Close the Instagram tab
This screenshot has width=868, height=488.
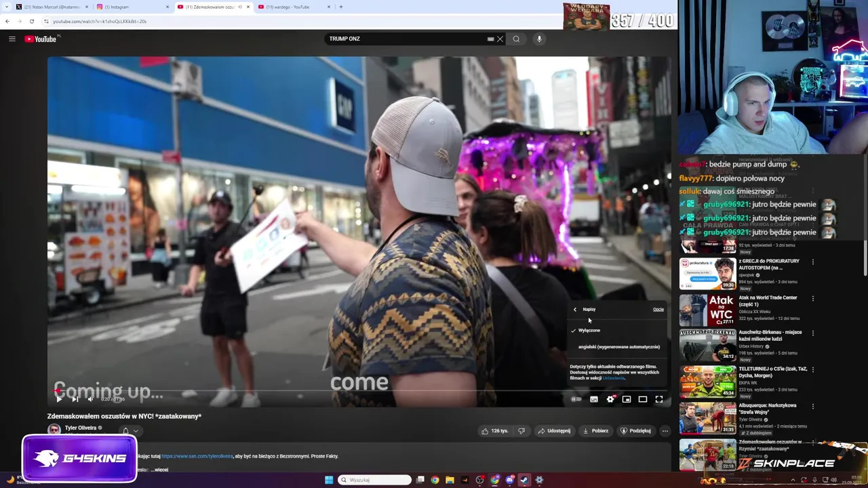(167, 7)
